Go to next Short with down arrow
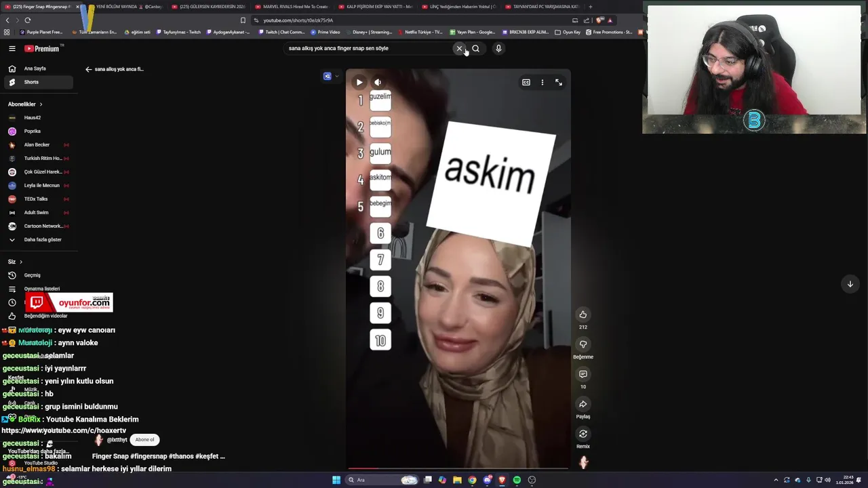This screenshot has width=868, height=488. 850,284
